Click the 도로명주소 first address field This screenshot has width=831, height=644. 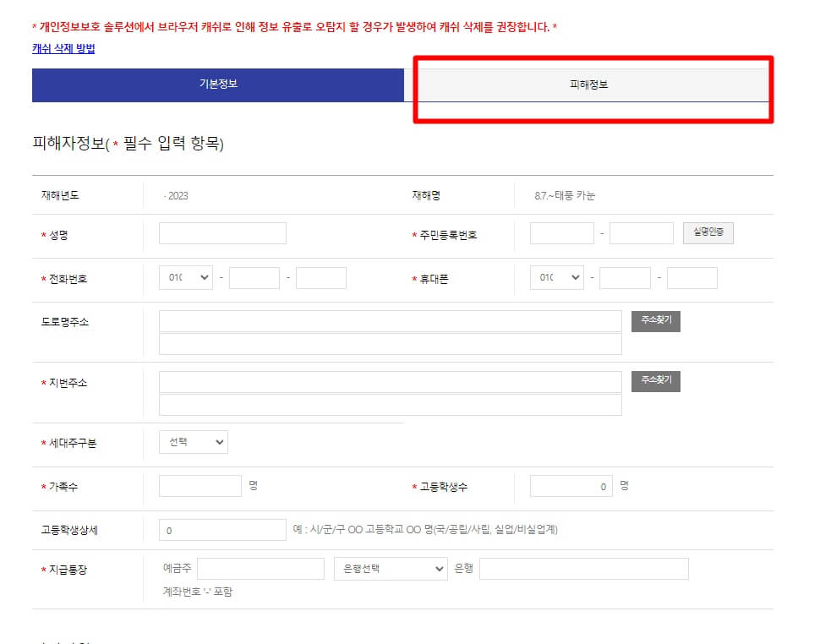coord(390,321)
